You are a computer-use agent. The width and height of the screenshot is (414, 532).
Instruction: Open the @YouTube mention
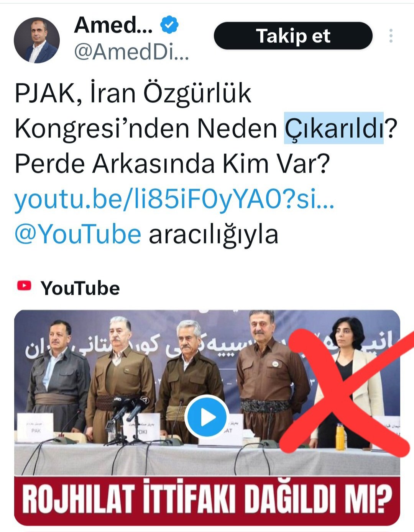pos(78,234)
